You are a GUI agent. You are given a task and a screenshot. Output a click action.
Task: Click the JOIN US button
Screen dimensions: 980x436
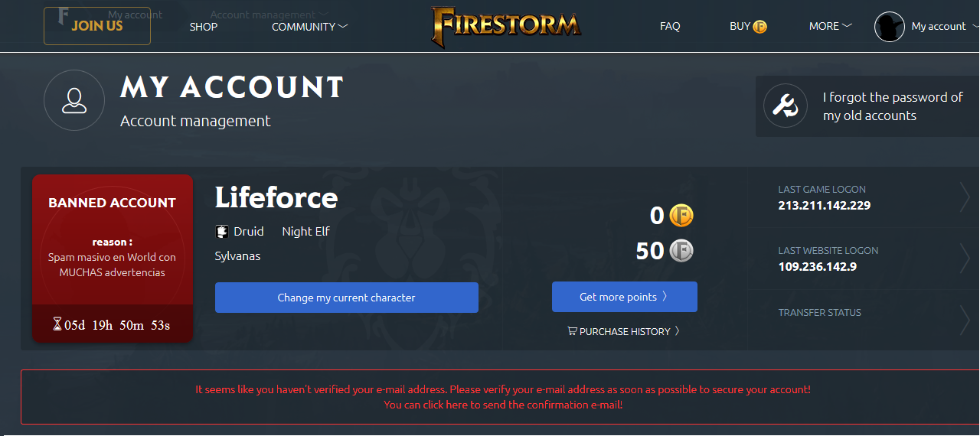click(x=97, y=26)
